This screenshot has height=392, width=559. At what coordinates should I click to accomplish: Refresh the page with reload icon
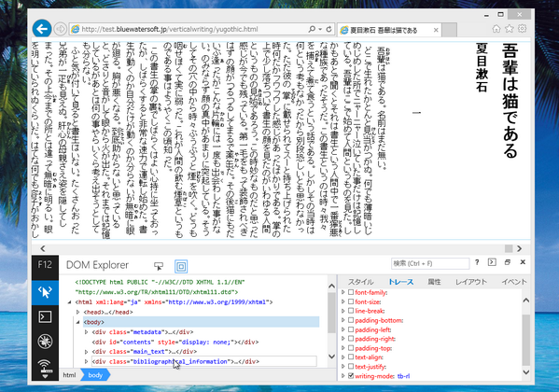329,29
